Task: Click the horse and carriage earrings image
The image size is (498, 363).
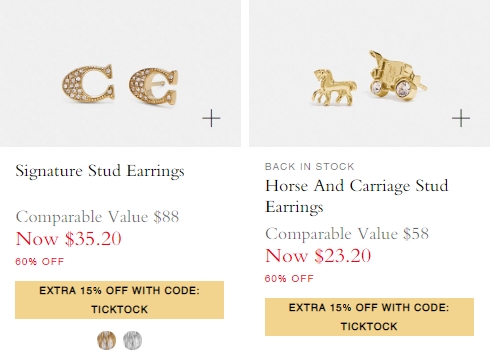Action: (x=369, y=73)
